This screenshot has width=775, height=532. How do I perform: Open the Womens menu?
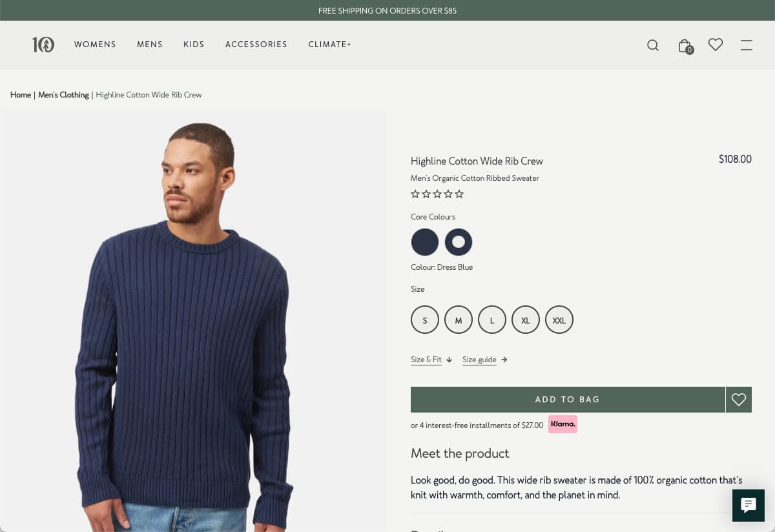click(x=95, y=45)
